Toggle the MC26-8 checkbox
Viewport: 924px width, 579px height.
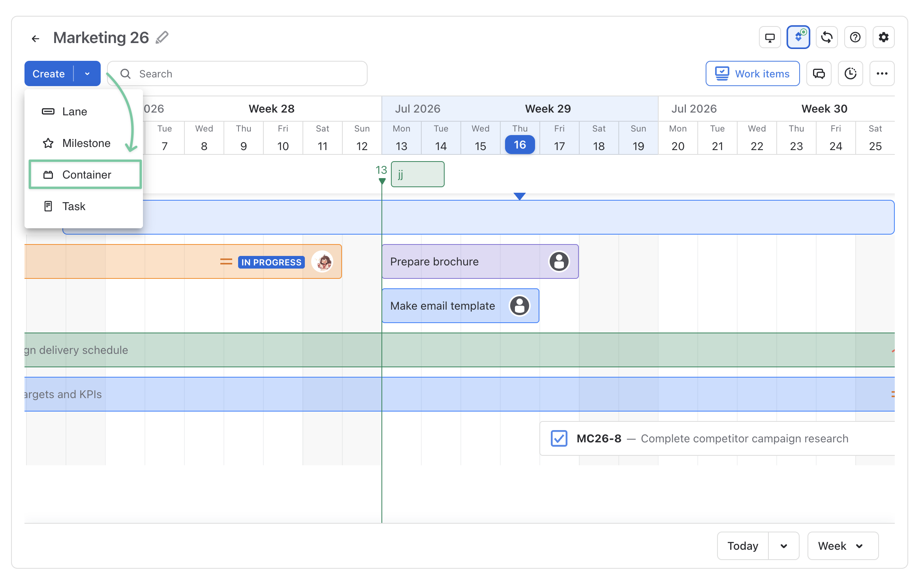(x=559, y=438)
